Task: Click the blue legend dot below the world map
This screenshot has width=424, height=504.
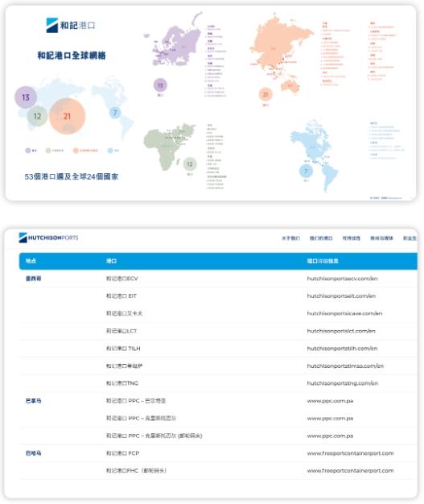Action: click(x=110, y=151)
